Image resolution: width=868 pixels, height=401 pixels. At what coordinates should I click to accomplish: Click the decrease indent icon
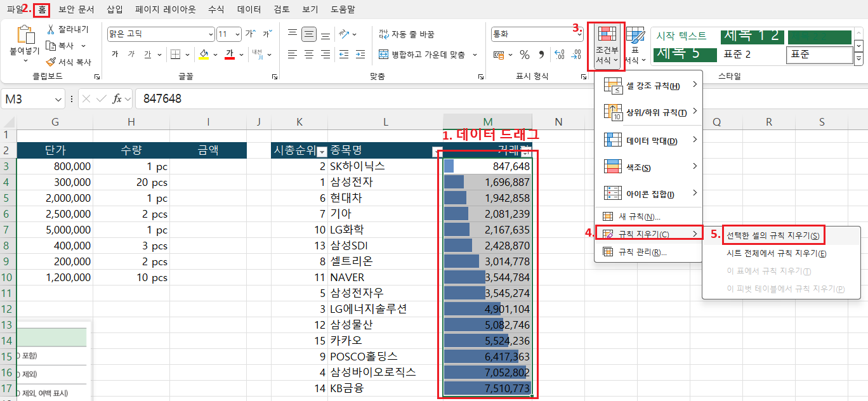(345, 55)
